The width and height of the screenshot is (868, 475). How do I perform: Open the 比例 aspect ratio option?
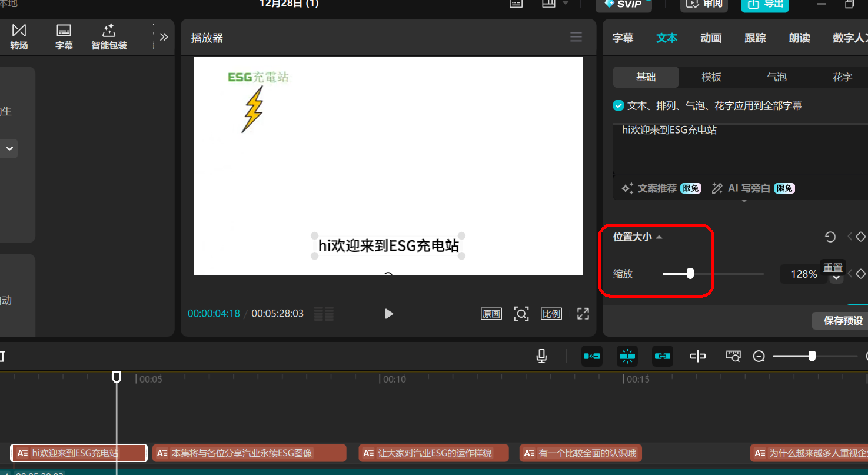pos(551,314)
